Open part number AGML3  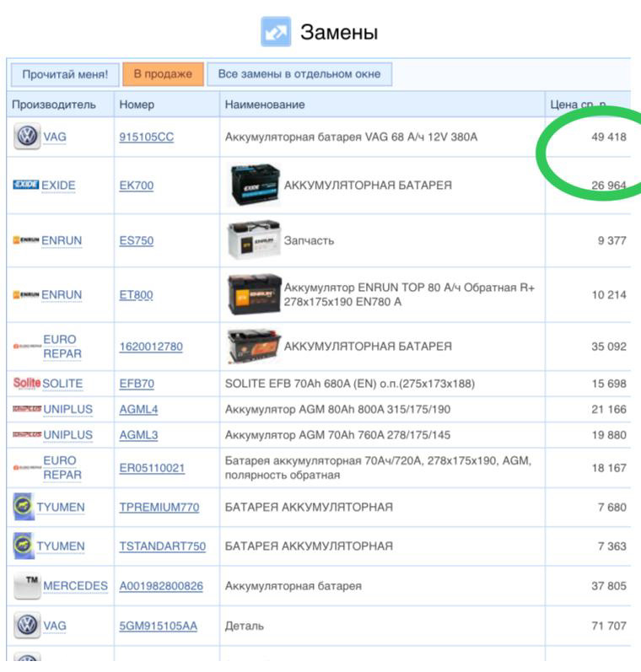pos(138,435)
